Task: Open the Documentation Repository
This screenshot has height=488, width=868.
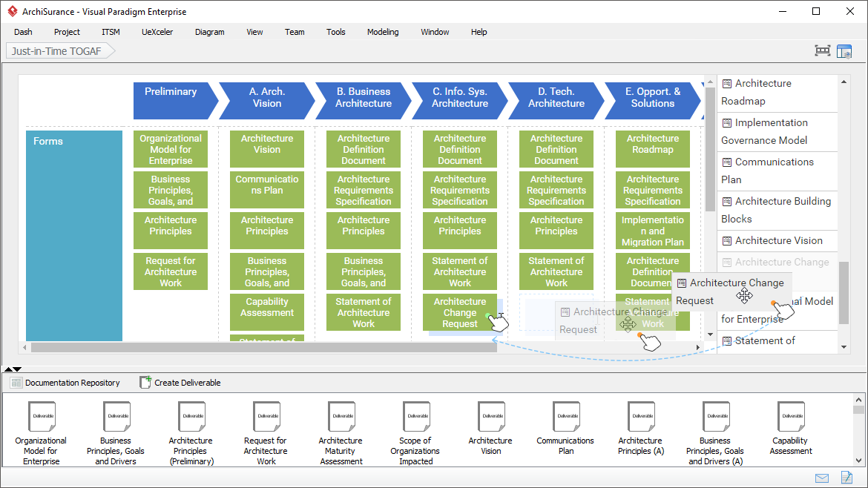Action: [x=65, y=383]
